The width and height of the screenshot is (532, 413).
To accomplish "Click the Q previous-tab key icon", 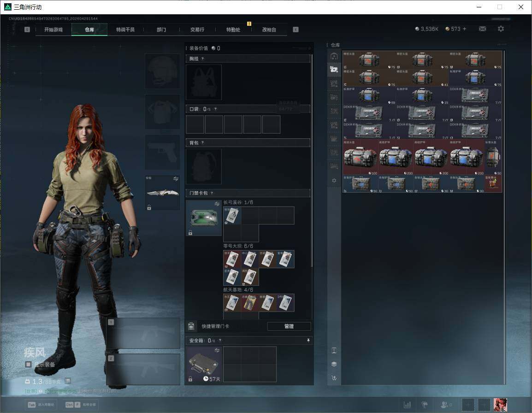I will pyautogui.click(x=27, y=29).
